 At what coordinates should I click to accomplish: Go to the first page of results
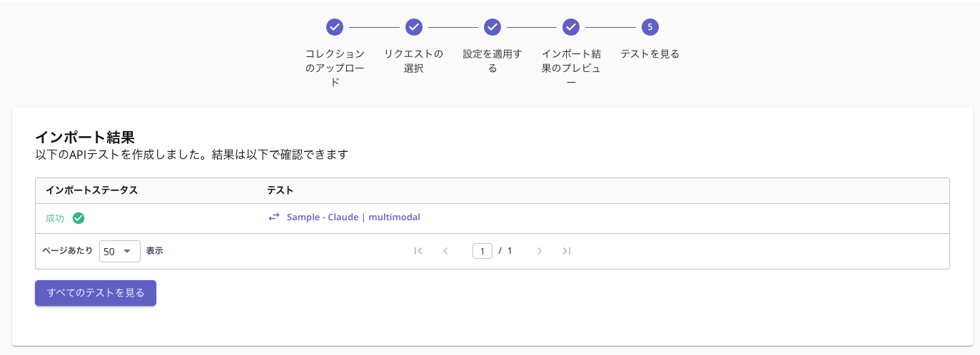[418, 251]
